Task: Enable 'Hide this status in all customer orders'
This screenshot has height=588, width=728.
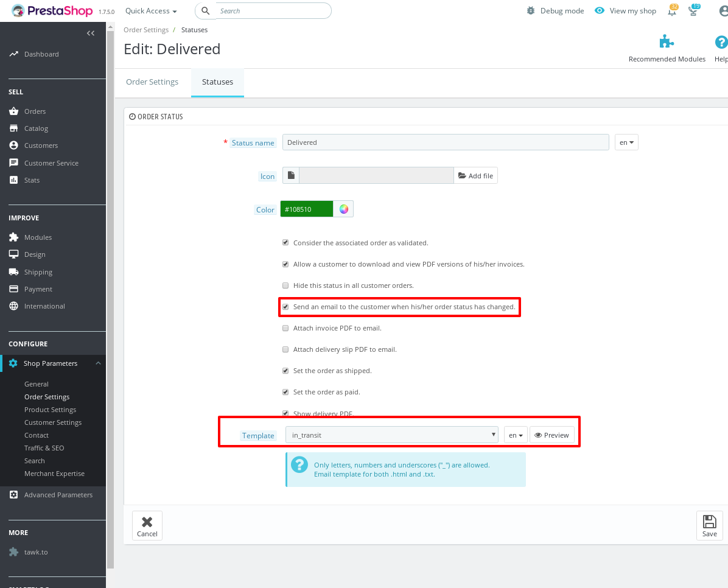Action: point(285,285)
